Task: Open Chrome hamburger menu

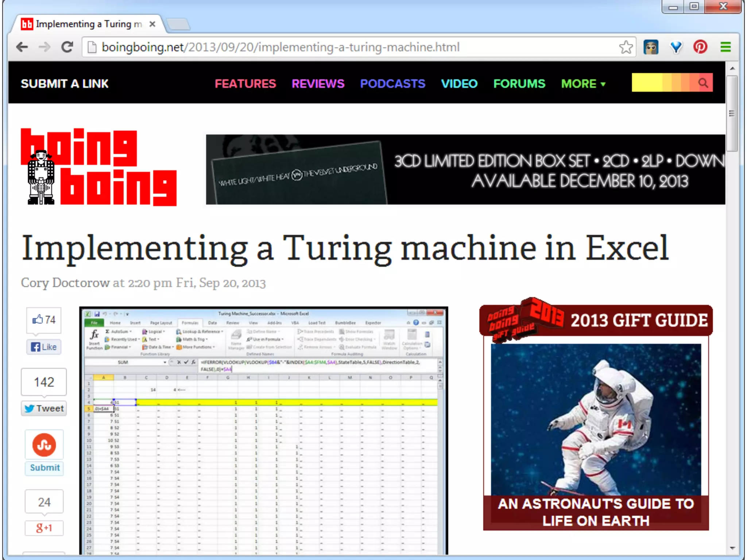Action: point(725,47)
